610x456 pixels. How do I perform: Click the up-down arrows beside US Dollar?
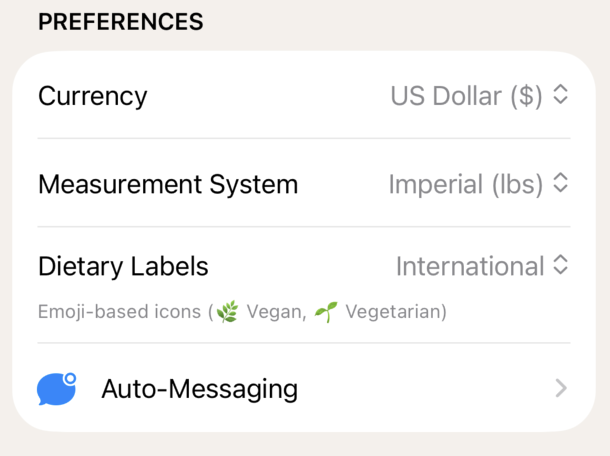[561, 96]
